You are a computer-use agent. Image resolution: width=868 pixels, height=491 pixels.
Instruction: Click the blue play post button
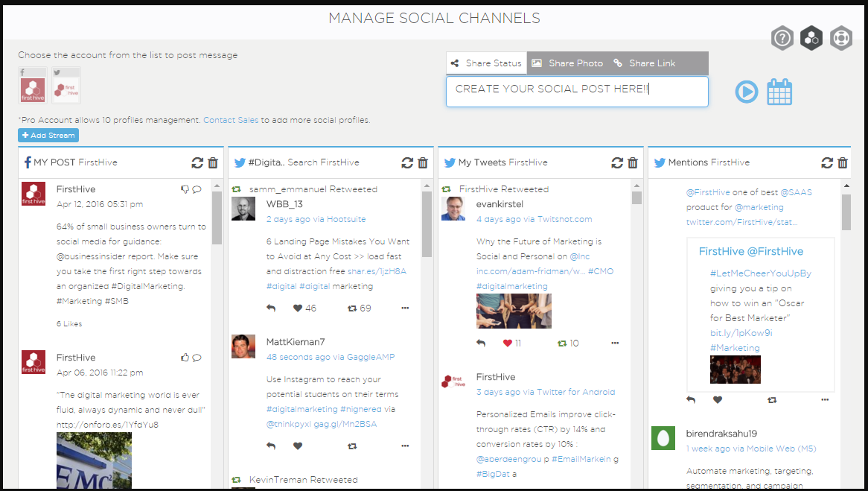(x=746, y=92)
